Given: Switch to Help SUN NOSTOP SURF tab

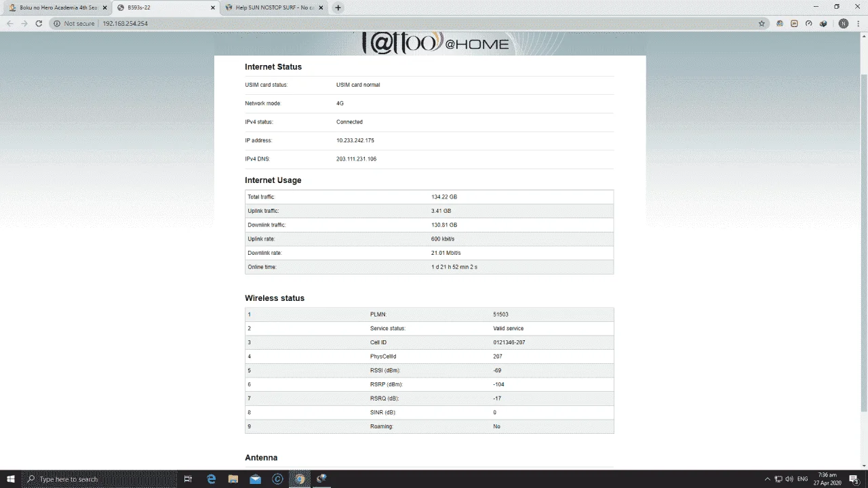Looking at the screenshot, I should (x=273, y=7).
